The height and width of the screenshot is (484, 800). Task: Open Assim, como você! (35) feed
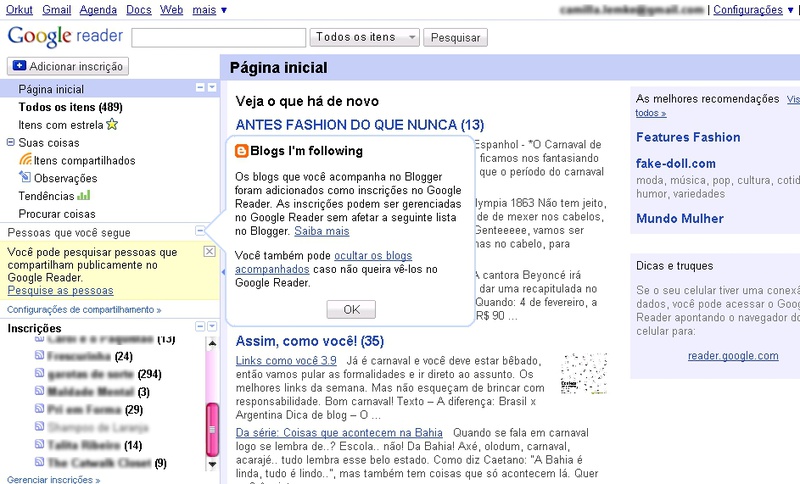pyautogui.click(x=310, y=341)
